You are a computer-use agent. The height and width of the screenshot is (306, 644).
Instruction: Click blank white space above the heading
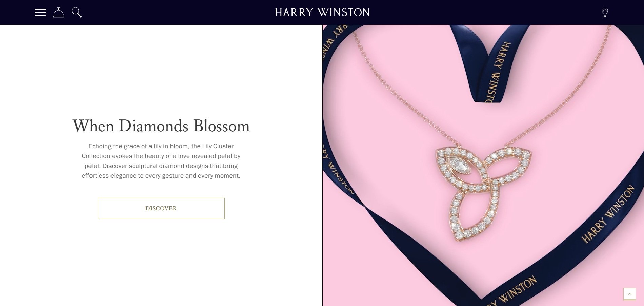tap(161, 68)
